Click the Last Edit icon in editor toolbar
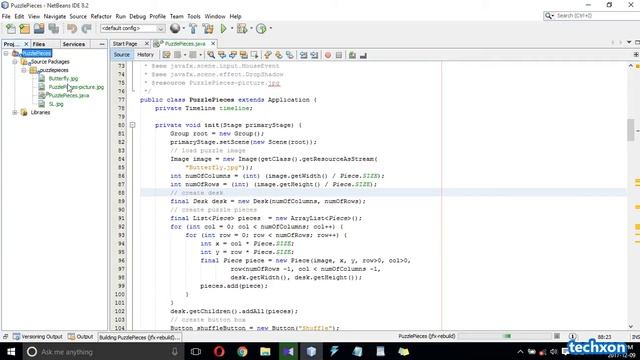Image resolution: width=640 pixels, height=360 pixels. [167, 55]
